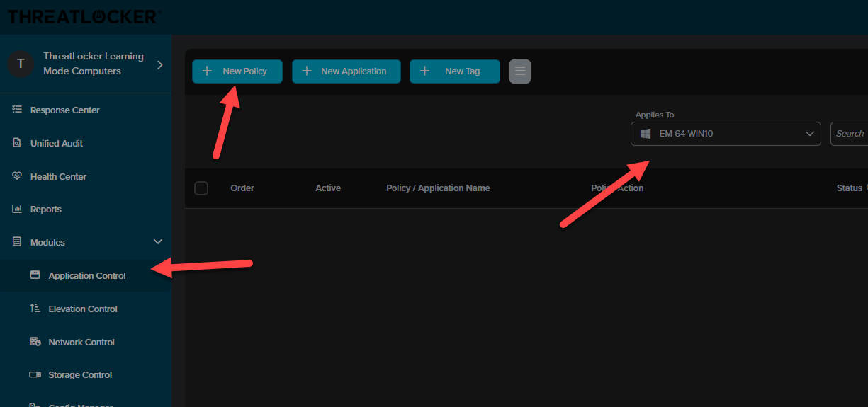This screenshot has width=868, height=407.
Task: Click the Modules label
Action: 47,242
